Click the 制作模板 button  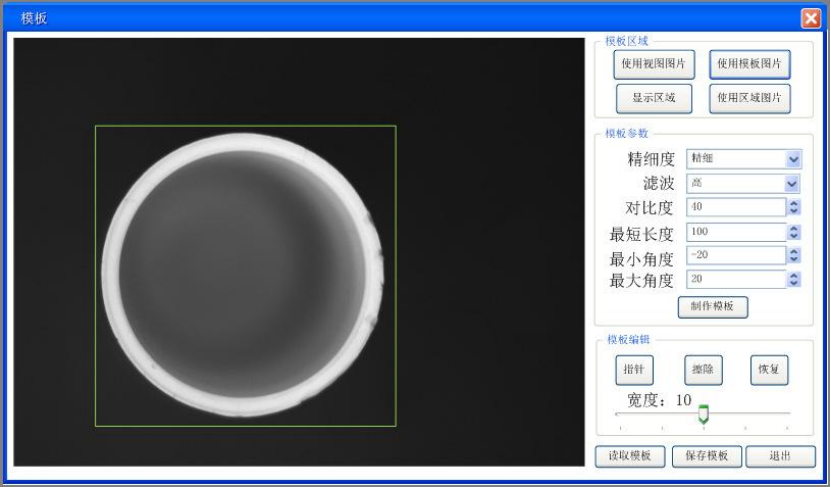(x=713, y=307)
